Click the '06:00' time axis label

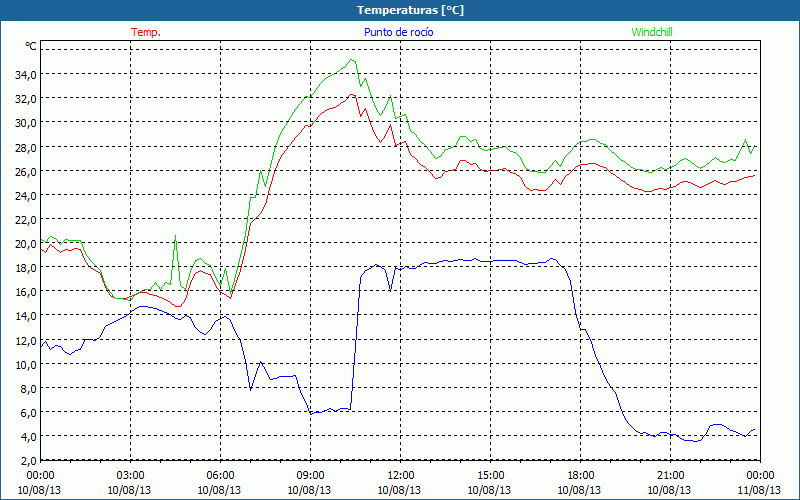[220, 475]
